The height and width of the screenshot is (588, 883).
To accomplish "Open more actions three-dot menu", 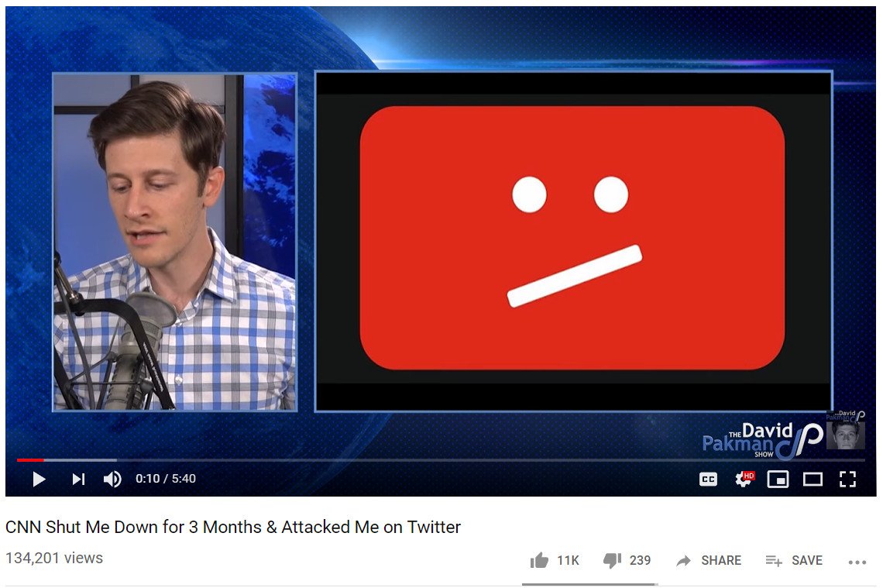I will (x=857, y=562).
